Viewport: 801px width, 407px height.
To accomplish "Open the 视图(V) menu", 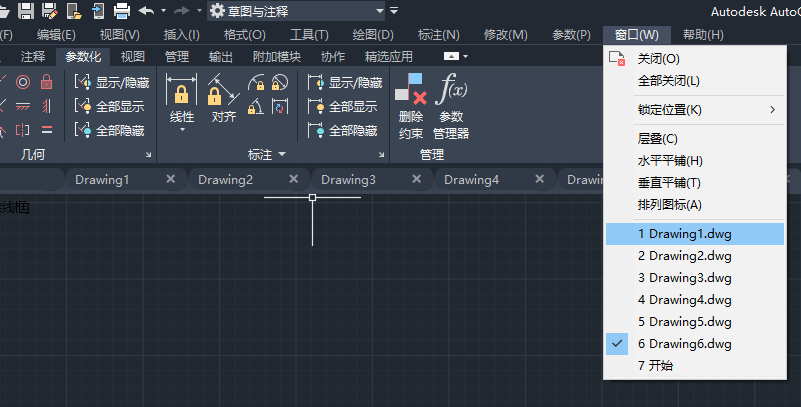I will pyautogui.click(x=120, y=35).
